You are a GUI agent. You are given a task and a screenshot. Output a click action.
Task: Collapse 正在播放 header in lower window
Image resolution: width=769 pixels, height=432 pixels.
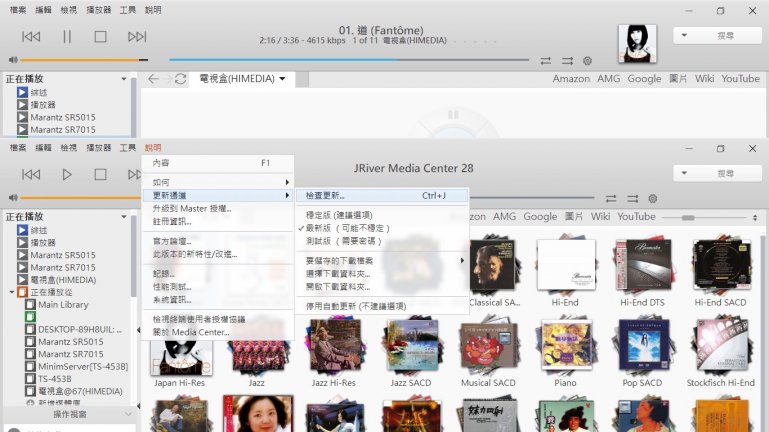coord(124,217)
